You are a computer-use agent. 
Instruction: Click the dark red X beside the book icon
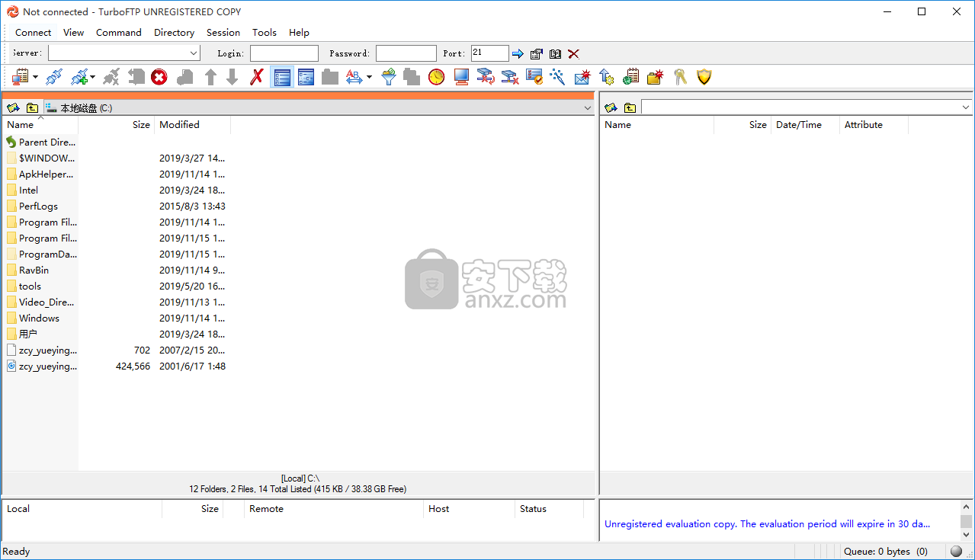pyautogui.click(x=573, y=53)
